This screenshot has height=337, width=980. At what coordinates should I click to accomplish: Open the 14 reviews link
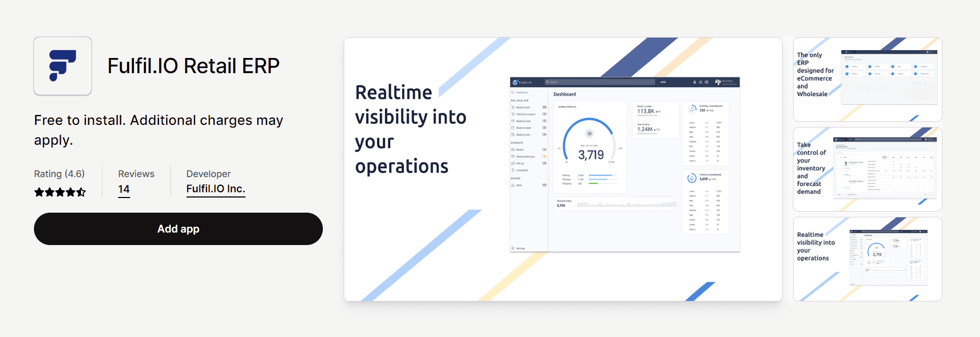pyautogui.click(x=124, y=189)
